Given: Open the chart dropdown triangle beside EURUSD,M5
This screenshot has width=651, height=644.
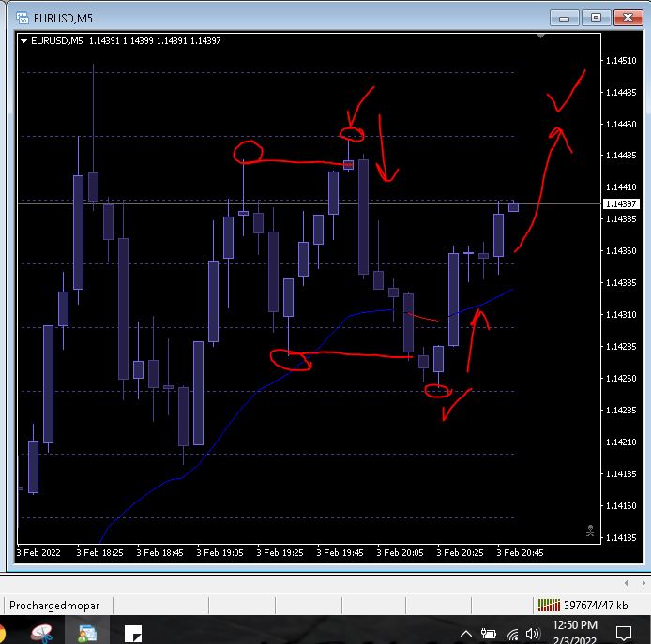Looking at the screenshot, I should pyautogui.click(x=23, y=40).
